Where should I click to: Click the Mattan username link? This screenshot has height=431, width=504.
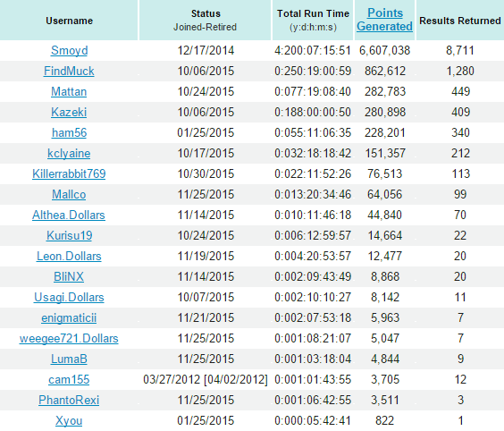[x=69, y=92]
